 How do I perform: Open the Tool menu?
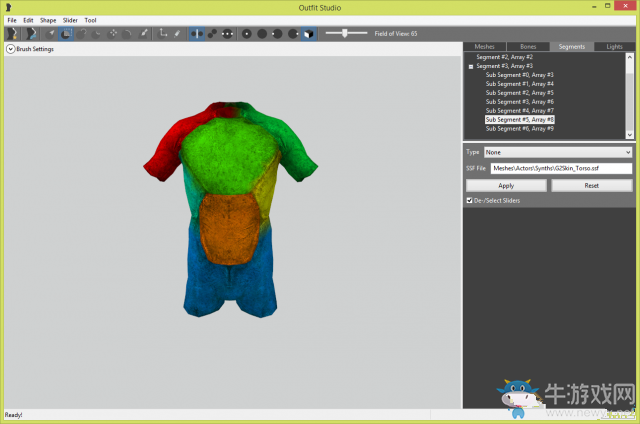click(90, 20)
